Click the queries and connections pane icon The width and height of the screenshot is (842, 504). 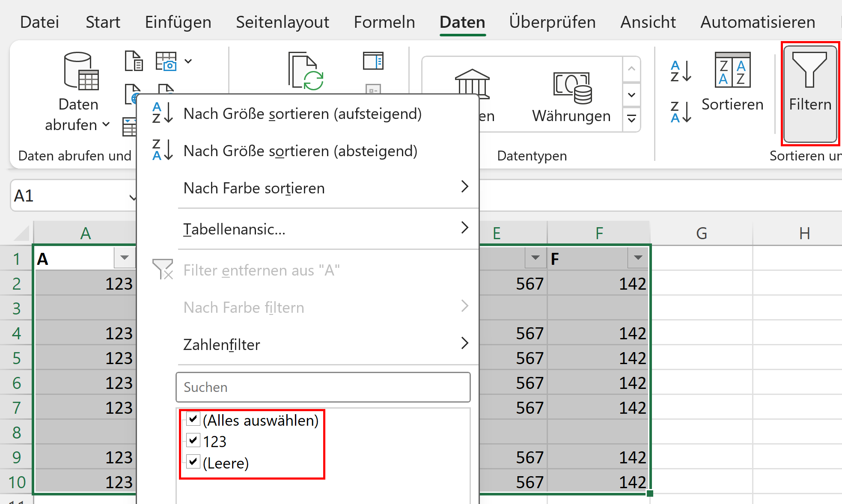[373, 61]
